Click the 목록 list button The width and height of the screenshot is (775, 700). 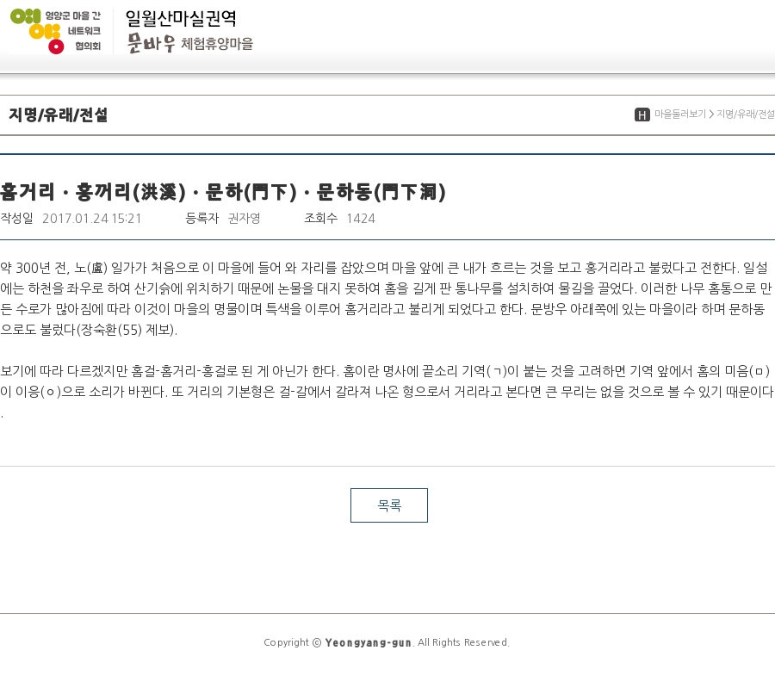[389, 505]
